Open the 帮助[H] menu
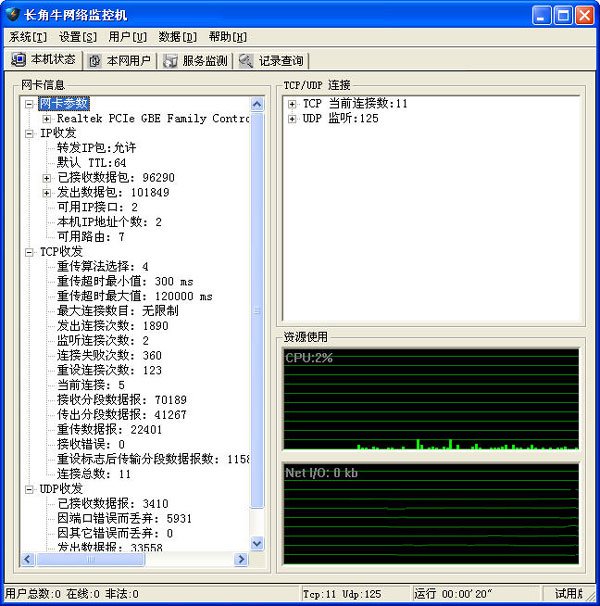 tap(227, 37)
